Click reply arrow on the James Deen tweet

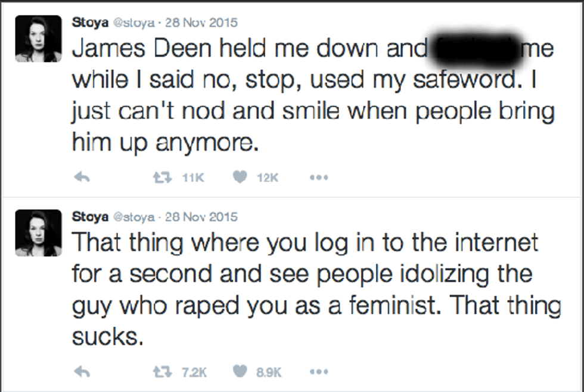click(x=82, y=178)
